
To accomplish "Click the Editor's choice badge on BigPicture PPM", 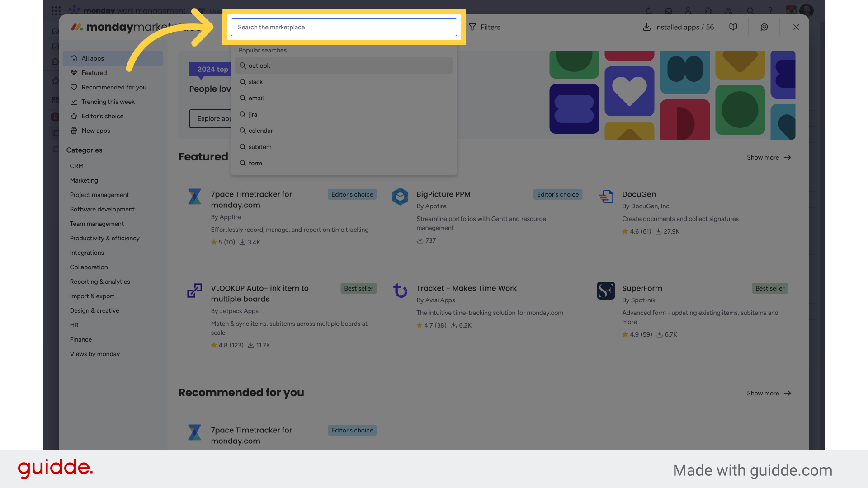I will (558, 194).
